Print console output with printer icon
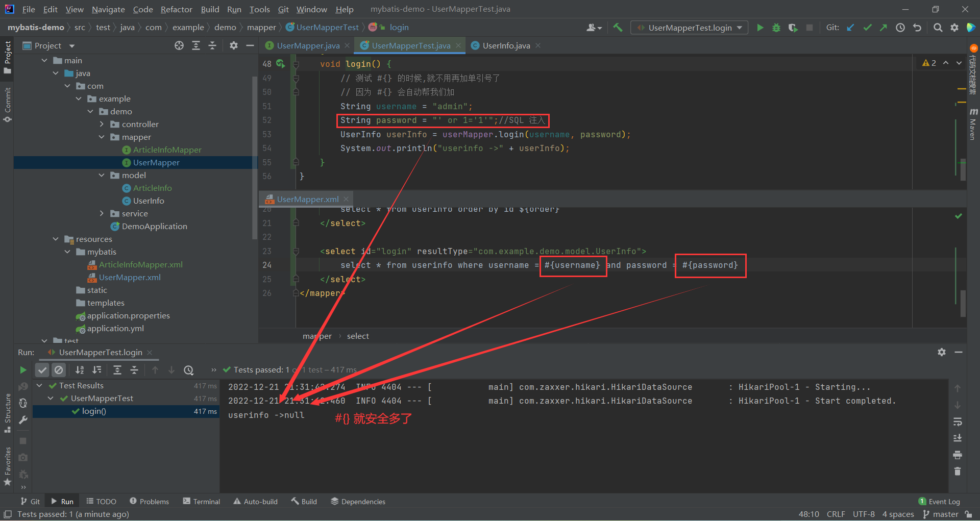 958,455
